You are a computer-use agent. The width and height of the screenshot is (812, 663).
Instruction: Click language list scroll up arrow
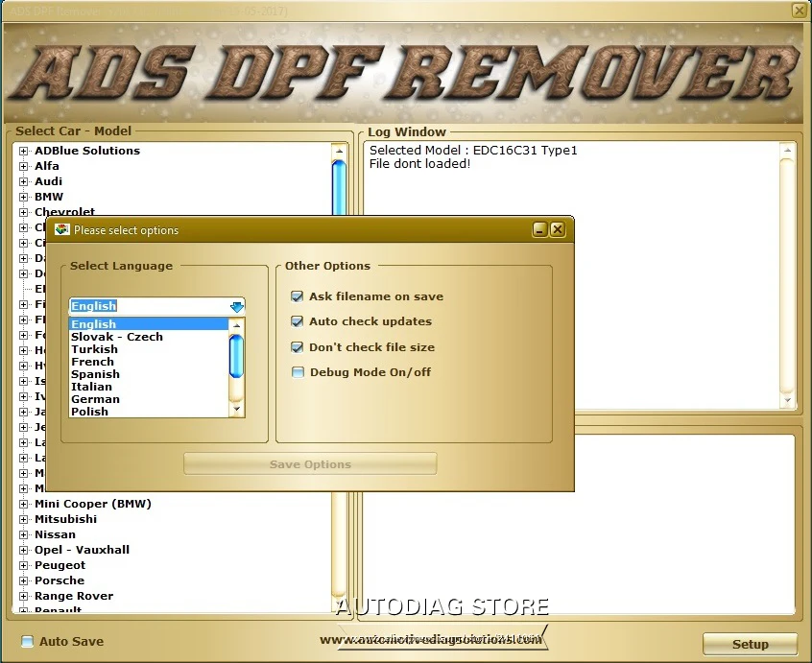coord(236,325)
